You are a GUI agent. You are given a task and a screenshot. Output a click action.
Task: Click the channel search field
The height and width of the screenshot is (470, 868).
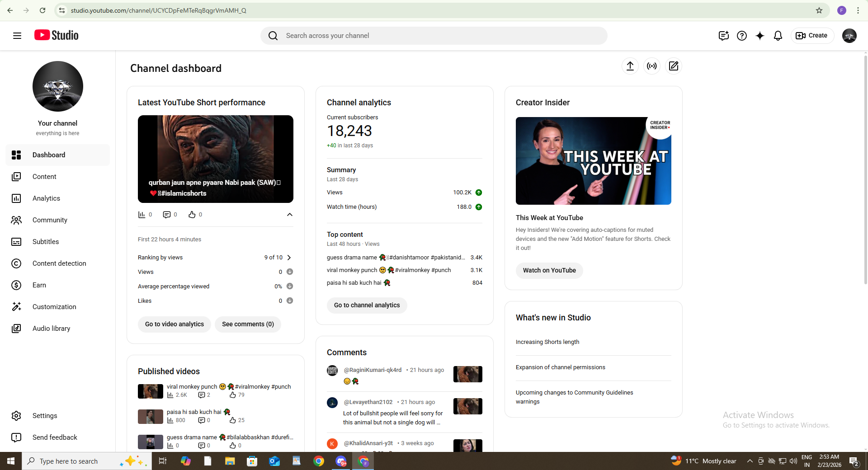[x=434, y=36]
